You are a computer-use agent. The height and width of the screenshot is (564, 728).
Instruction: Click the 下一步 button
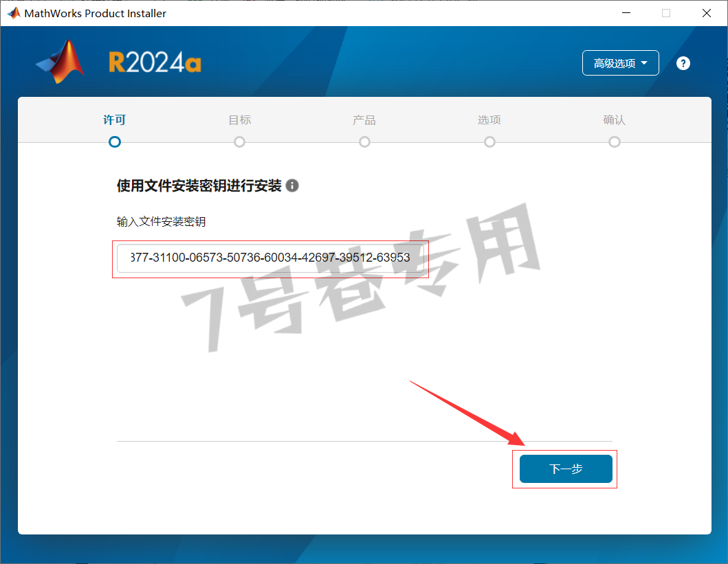566,469
